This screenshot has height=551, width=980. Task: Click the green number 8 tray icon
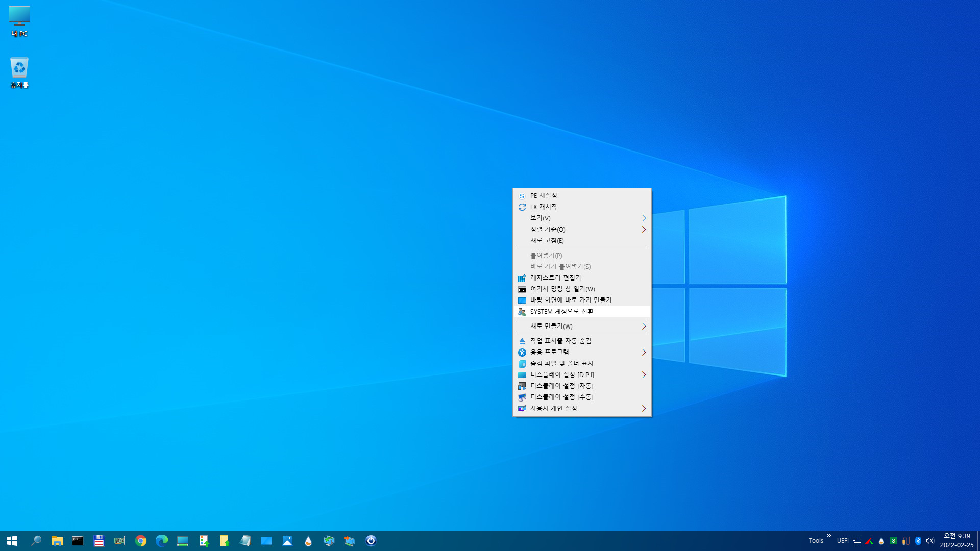pyautogui.click(x=893, y=541)
